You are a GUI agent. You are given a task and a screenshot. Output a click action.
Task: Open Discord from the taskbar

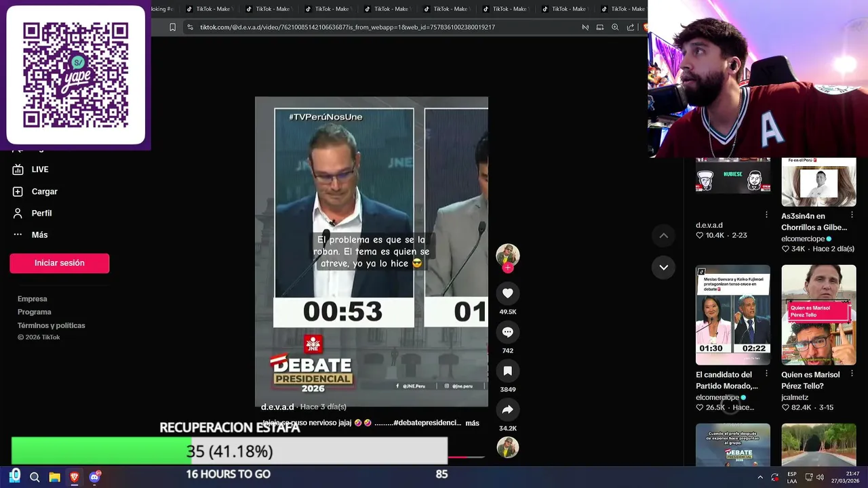tap(94, 477)
